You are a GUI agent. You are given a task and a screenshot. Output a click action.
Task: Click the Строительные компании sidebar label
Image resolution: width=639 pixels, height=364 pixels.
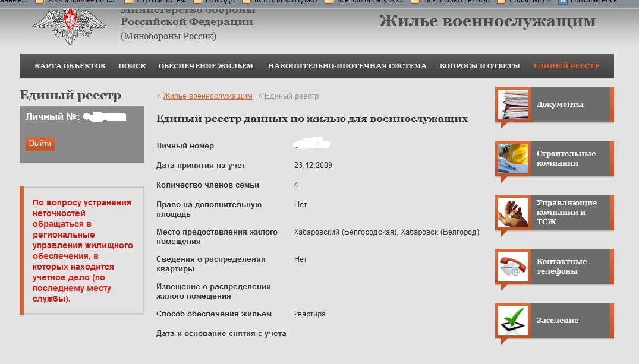(x=566, y=159)
